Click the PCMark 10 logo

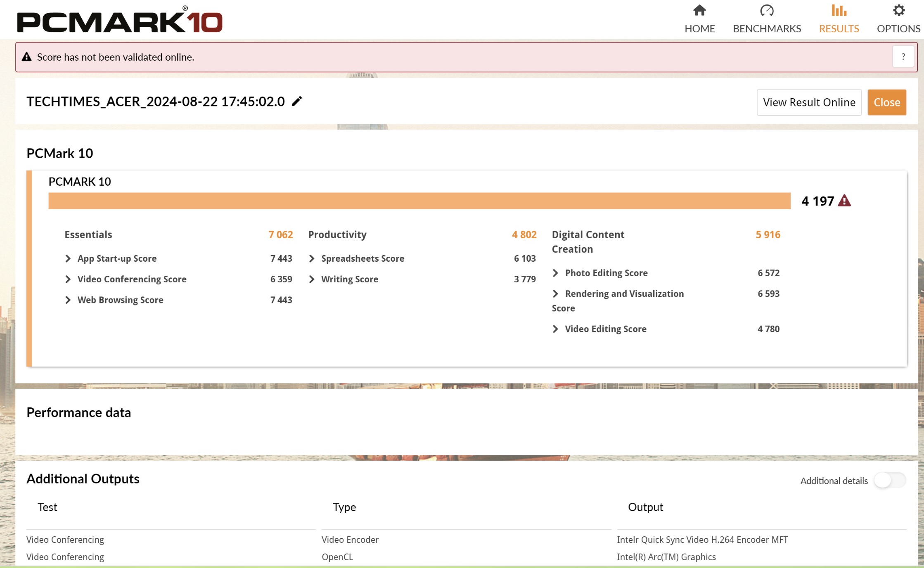[x=119, y=19]
